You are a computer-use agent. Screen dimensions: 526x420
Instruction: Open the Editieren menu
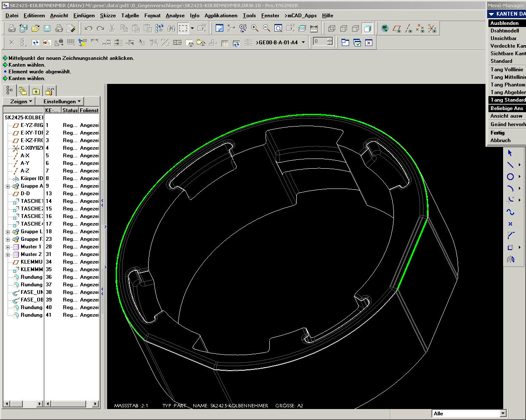34,16
